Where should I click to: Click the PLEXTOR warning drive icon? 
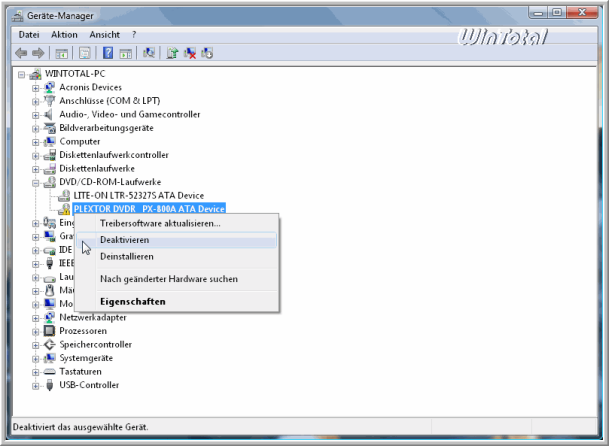tap(64, 209)
